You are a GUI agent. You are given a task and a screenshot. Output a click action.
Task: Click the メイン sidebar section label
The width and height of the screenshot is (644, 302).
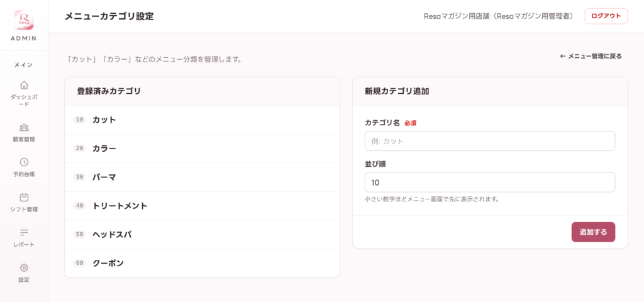[x=24, y=65]
